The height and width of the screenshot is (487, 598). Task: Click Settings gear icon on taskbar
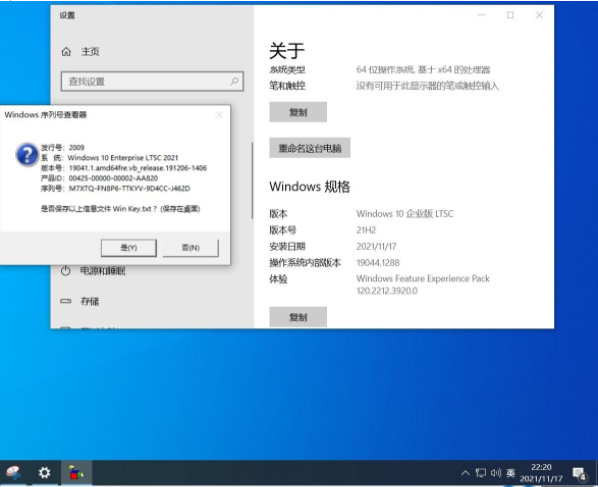[x=45, y=473]
